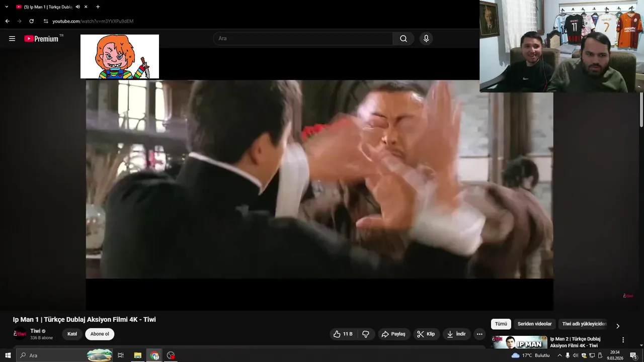Click the YouTube URL address bar
Screen dimensions: 644x362
click(93, 21)
